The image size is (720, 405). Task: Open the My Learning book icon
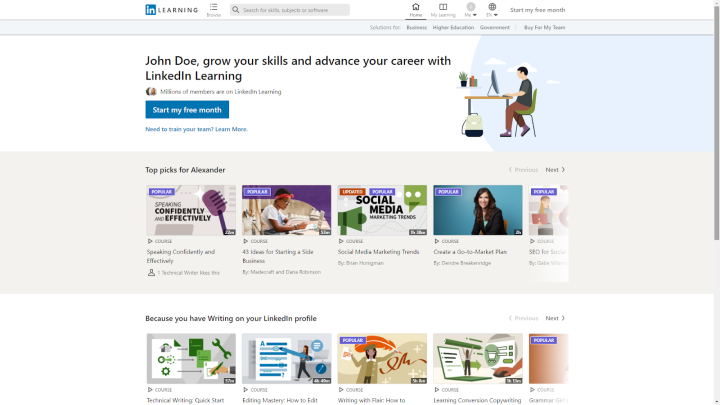(443, 7)
